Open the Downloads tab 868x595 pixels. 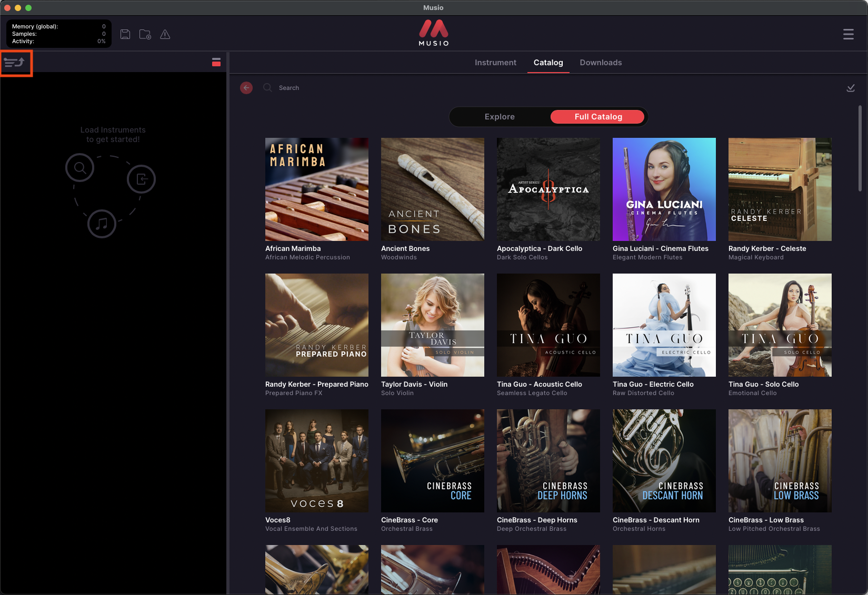click(x=601, y=63)
